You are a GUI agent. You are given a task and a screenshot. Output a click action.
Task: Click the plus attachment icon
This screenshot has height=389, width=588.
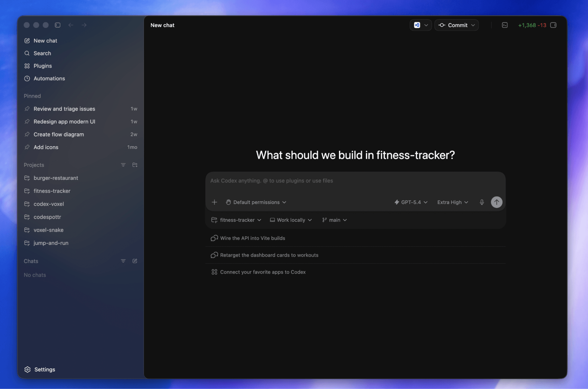(x=214, y=202)
